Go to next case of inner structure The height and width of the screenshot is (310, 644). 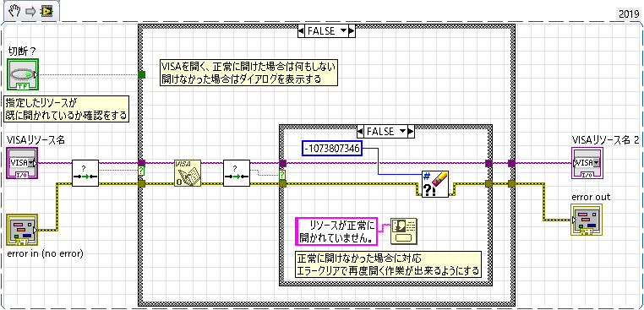tap(411, 132)
